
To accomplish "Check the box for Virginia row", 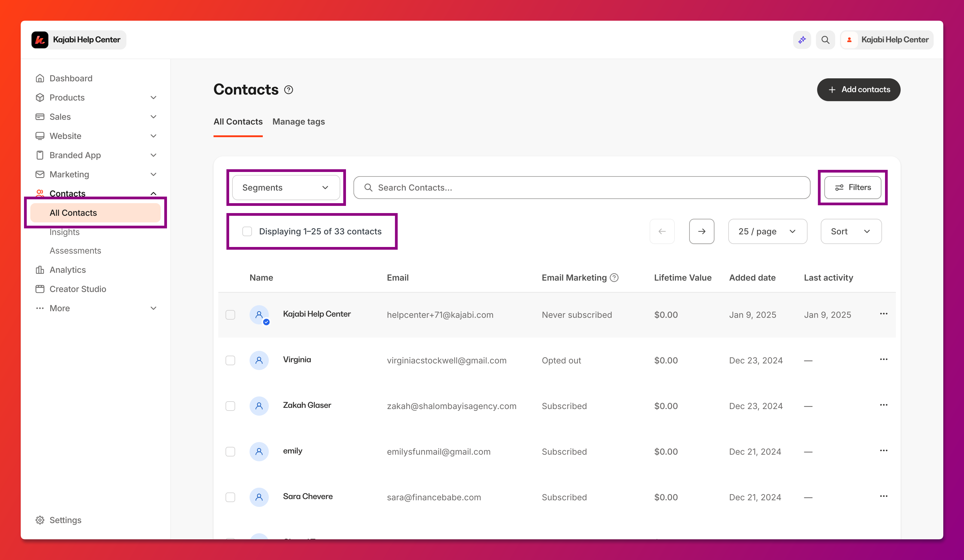I will [x=230, y=360].
